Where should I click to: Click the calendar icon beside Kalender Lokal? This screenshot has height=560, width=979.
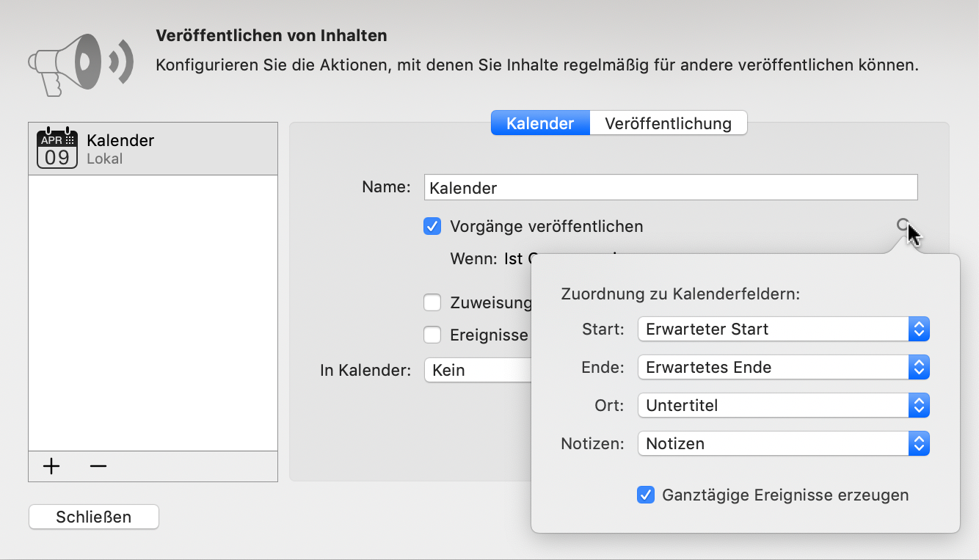57,148
